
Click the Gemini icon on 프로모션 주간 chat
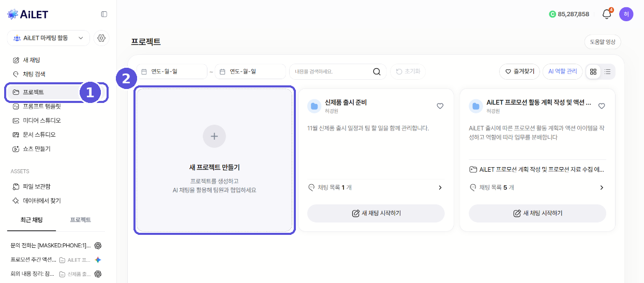[x=98, y=260]
